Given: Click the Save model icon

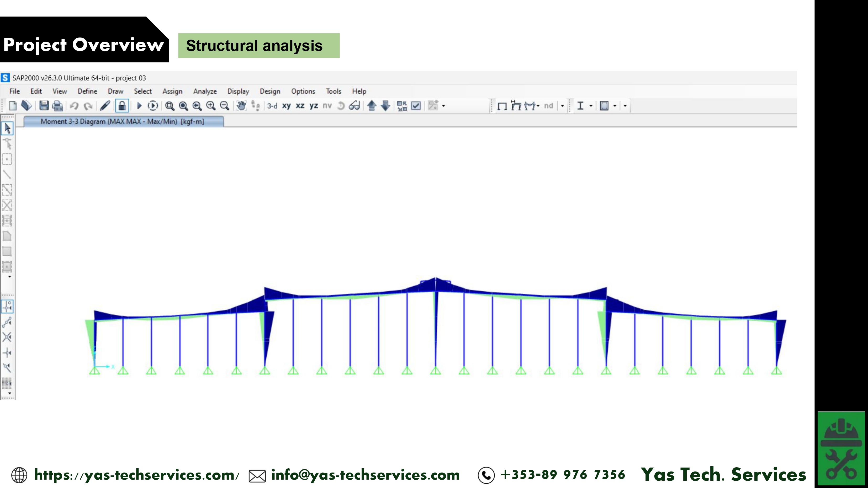Looking at the screenshot, I should click(44, 106).
